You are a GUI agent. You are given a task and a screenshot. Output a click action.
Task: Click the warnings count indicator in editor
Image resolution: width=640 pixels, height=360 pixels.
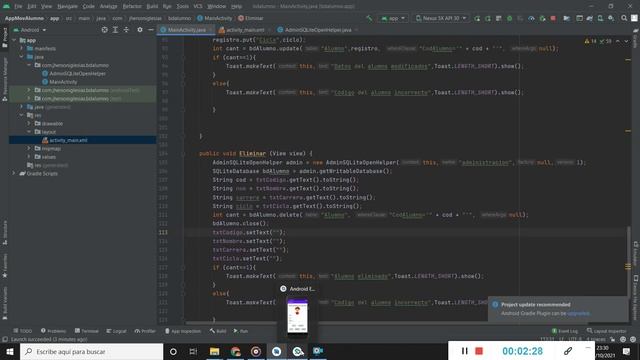(x=591, y=41)
